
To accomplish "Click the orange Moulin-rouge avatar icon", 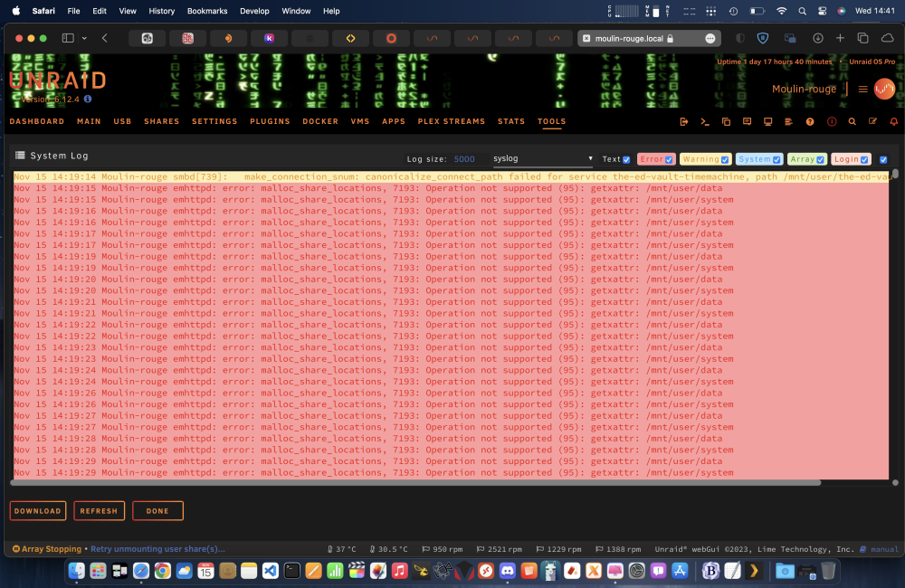I will [x=884, y=89].
